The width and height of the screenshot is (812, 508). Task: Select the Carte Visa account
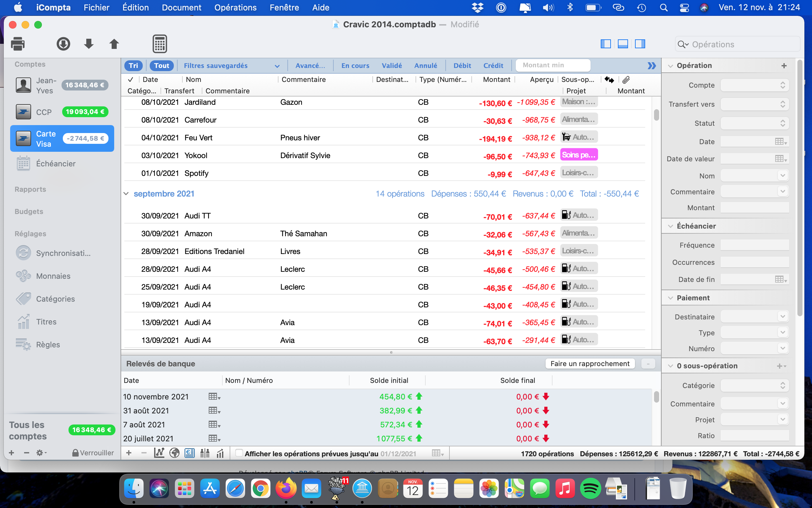click(62, 138)
